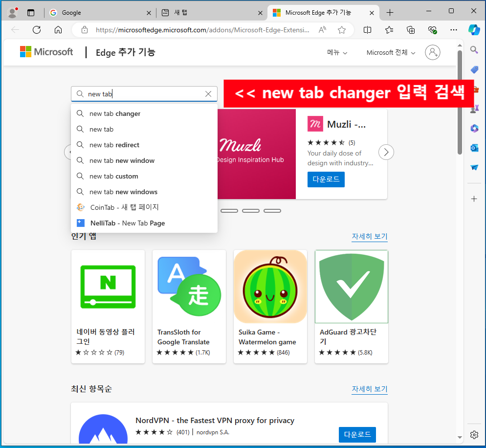Click the Microsoft logo

46,52
